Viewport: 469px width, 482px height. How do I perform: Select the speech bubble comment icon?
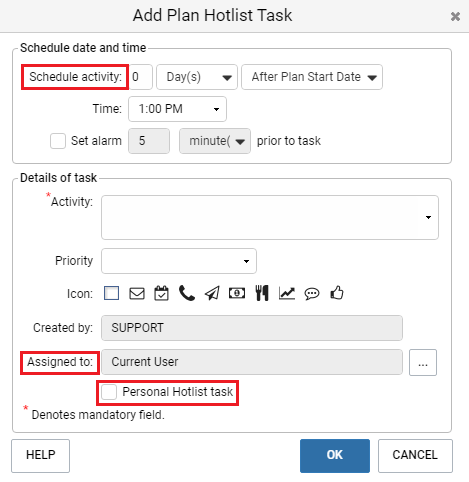pyautogui.click(x=312, y=294)
